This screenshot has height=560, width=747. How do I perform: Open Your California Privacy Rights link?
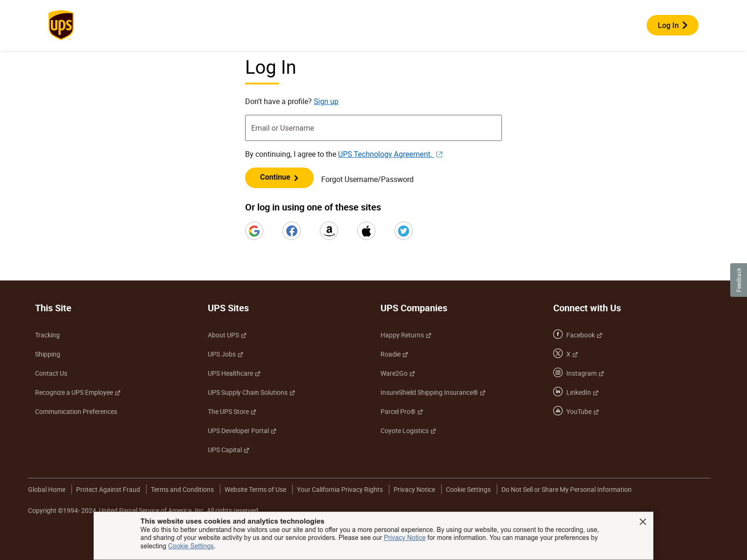tap(340, 490)
